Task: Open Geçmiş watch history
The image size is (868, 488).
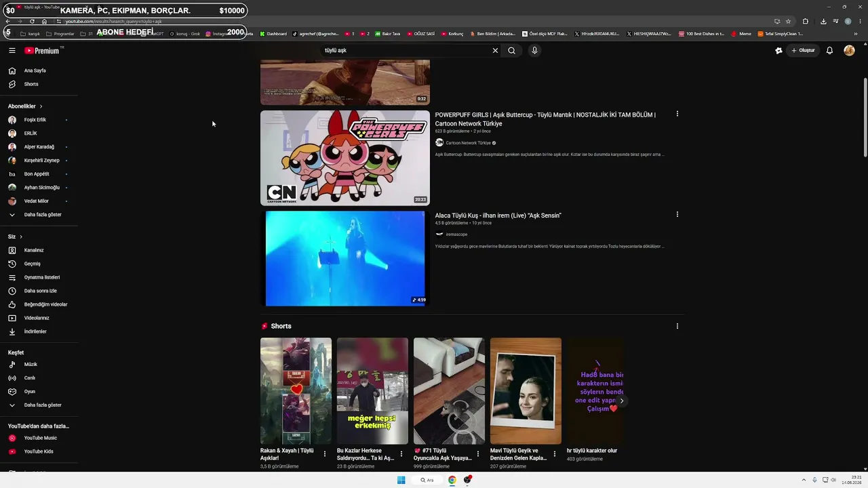Action: (33, 264)
